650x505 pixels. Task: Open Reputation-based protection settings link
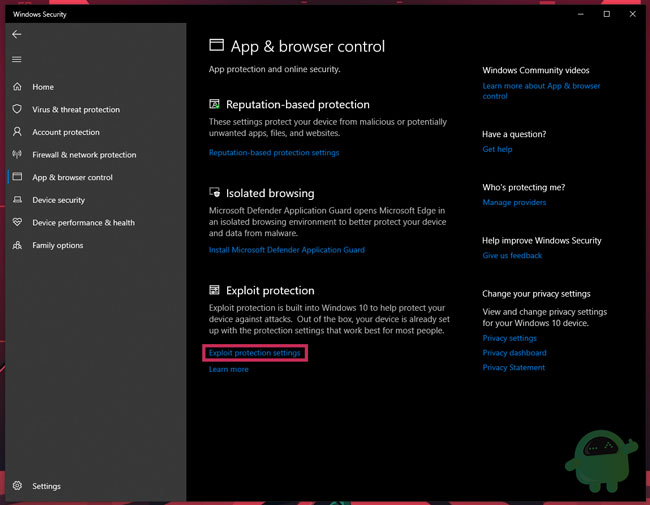point(274,153)
